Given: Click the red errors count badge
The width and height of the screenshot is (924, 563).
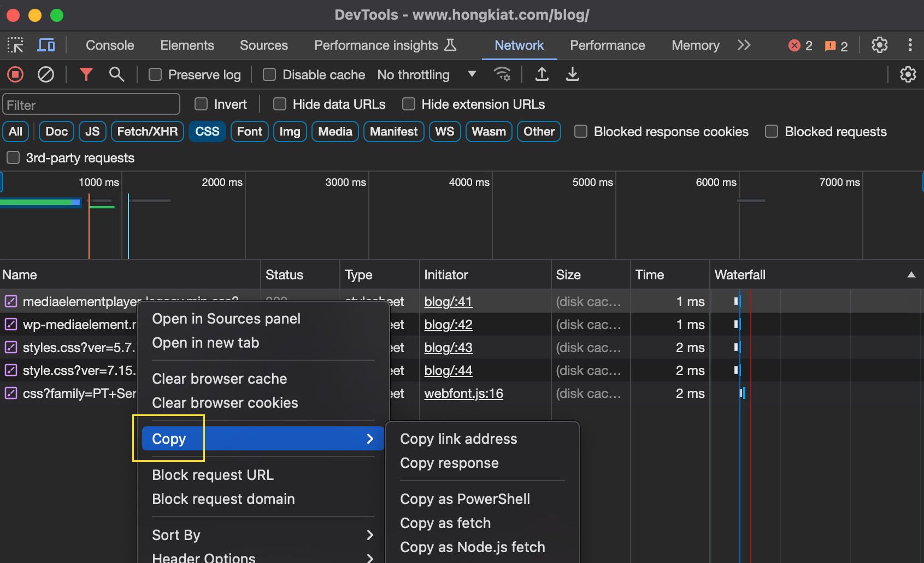Looking at the screenshot, I should tap(801, 46).
